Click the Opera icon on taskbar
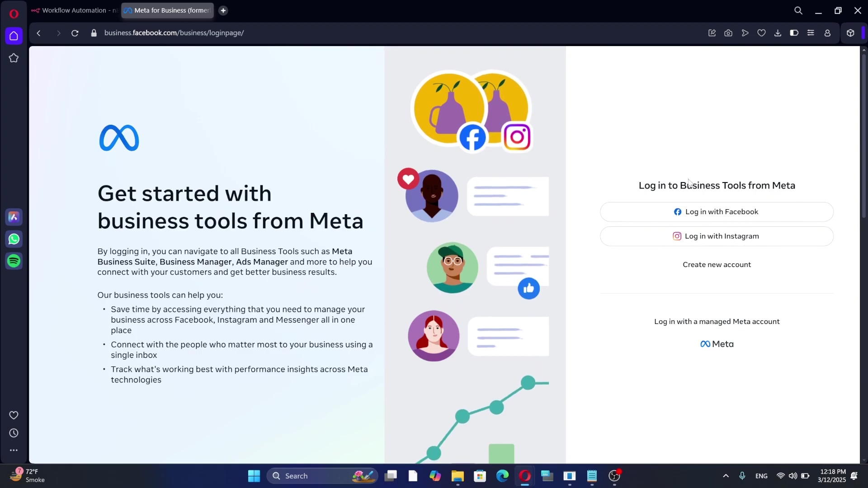868x488 pixels. [x=525, y=476]
